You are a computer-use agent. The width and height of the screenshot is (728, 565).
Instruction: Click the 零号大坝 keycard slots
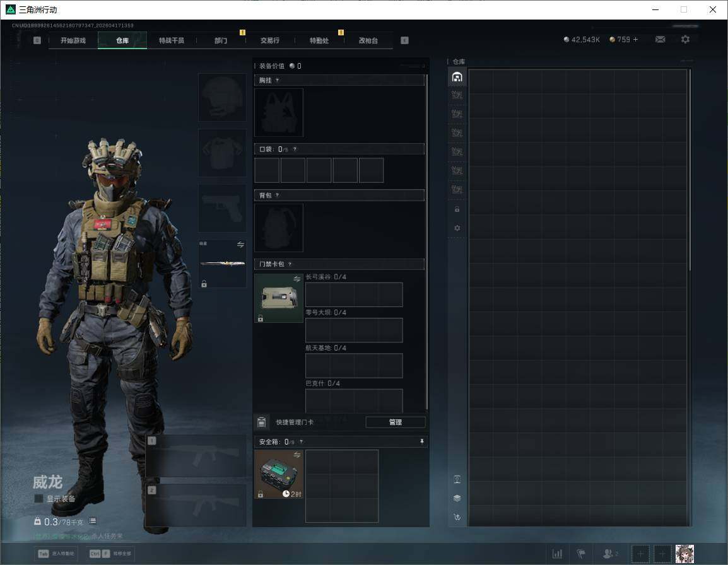click(x=354, y=330)
